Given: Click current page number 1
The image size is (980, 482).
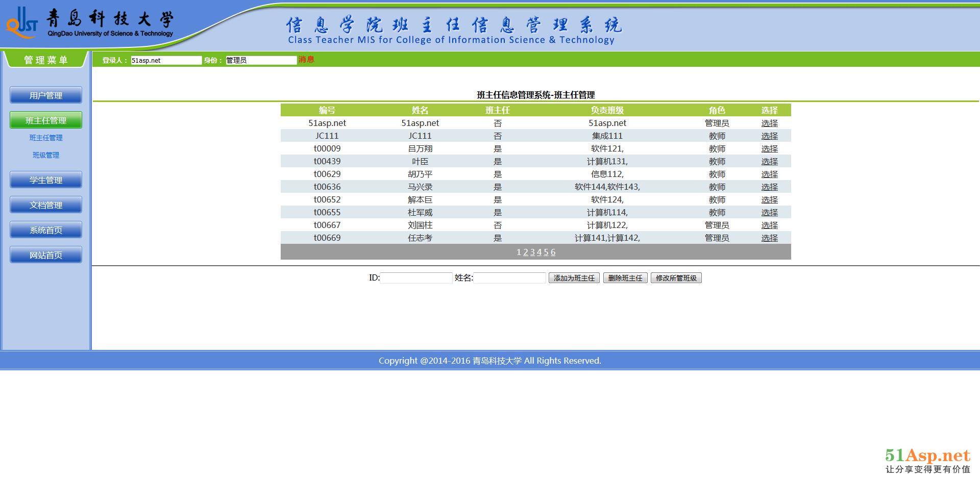Looking at the screenshot, I should (519, 252).
